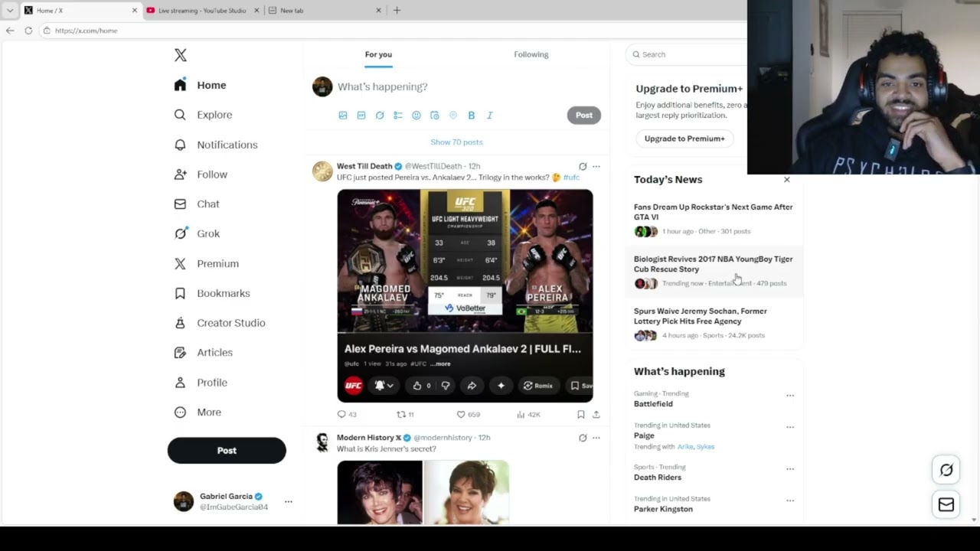This screenshot has width=980, height=551.
Task: Bookmark the West Till Death post
Action: 581,414
